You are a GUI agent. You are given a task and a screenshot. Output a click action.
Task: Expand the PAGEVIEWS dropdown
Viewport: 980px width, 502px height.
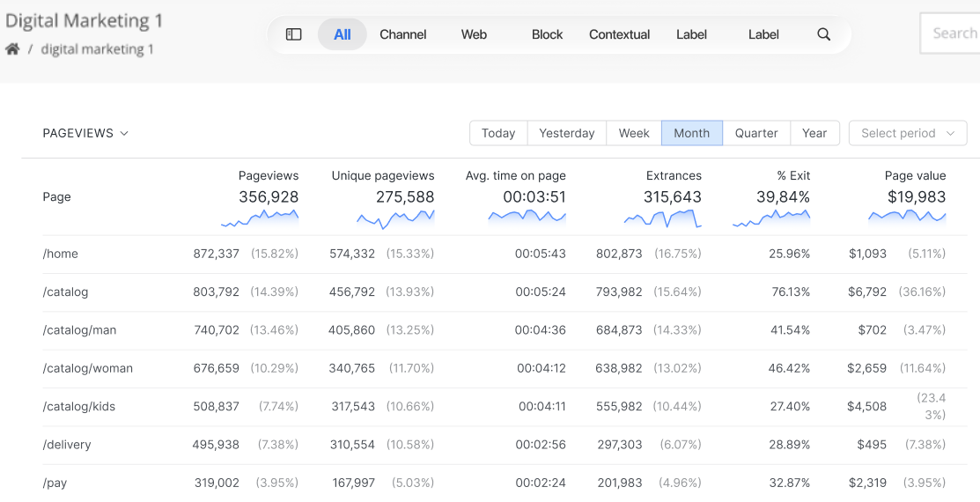tap(85, 133)
